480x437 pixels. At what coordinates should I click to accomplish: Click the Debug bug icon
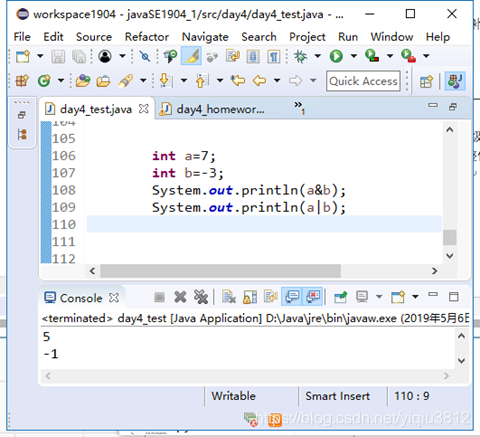[x=300, y=56]
